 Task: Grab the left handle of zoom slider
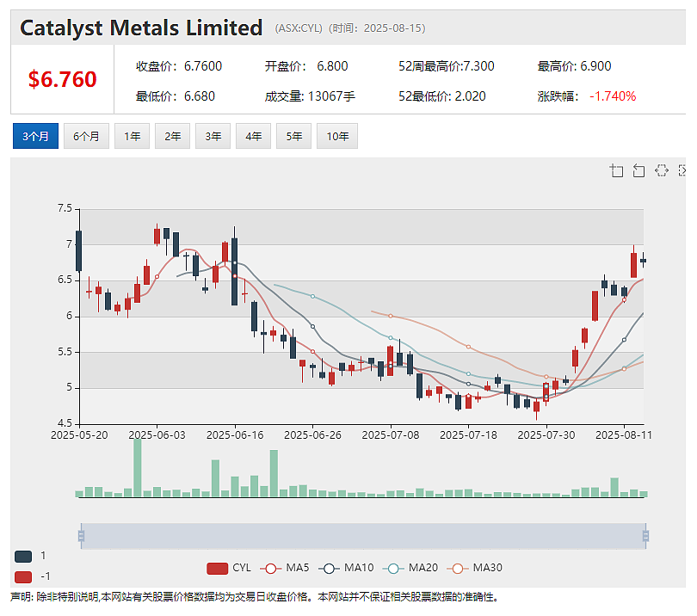point(81,536)
